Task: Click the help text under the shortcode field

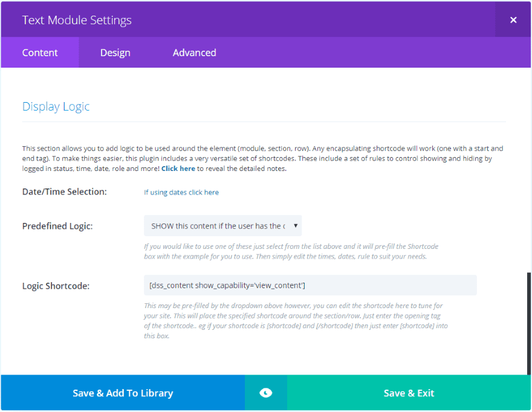Action: pos(296,321)
